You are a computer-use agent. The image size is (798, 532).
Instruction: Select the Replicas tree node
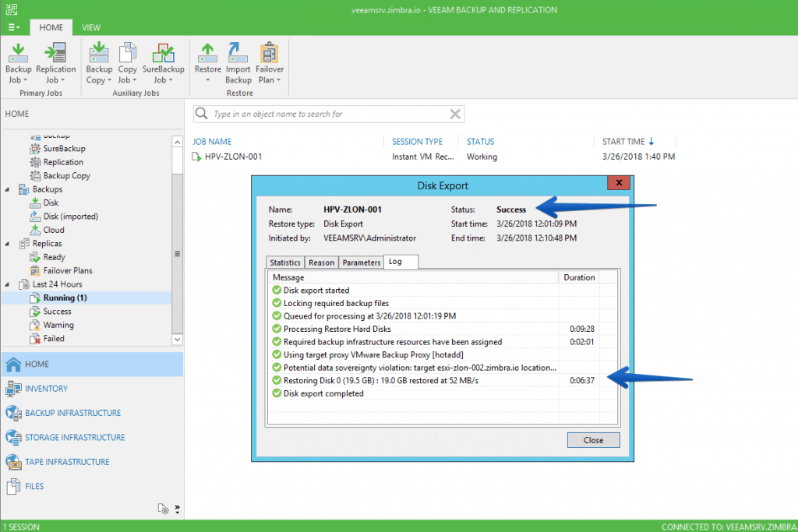click(47, 244)
